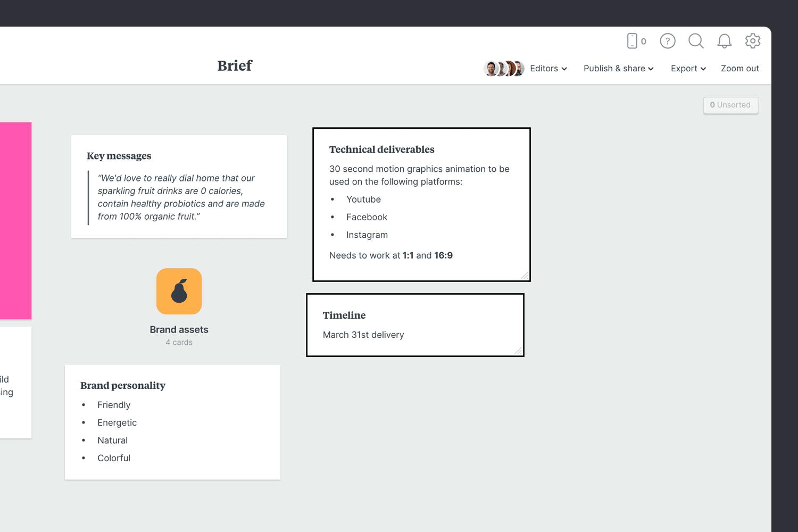The image size is (798, 532).
Task: Expand the Export dropdown
Action: pos(688,68)
